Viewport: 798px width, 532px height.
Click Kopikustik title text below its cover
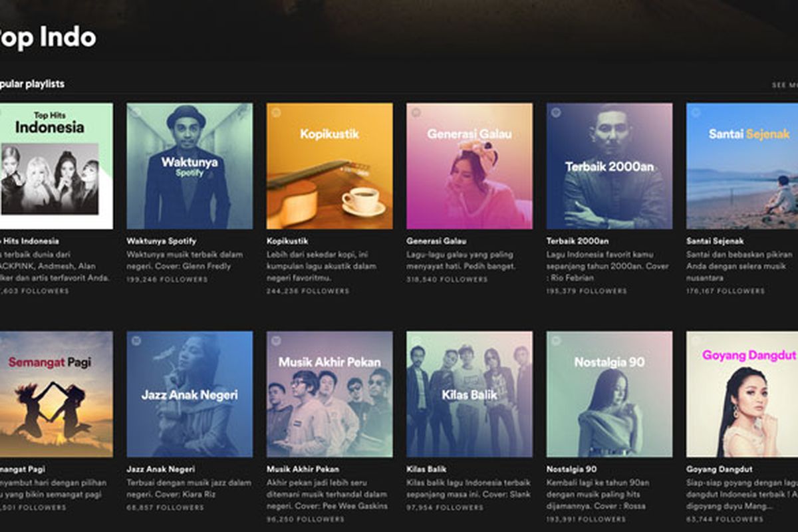pyautogui.click(x=287, y=241)
